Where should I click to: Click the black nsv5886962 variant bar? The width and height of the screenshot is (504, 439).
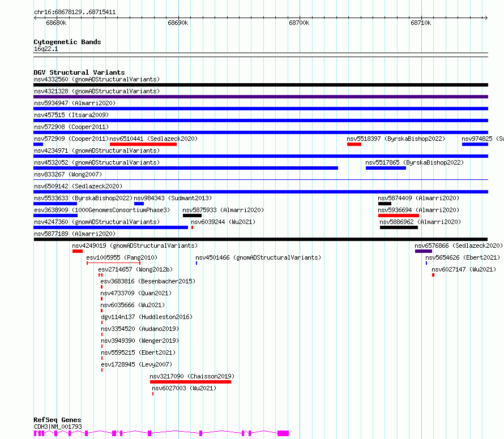[399, 227]
